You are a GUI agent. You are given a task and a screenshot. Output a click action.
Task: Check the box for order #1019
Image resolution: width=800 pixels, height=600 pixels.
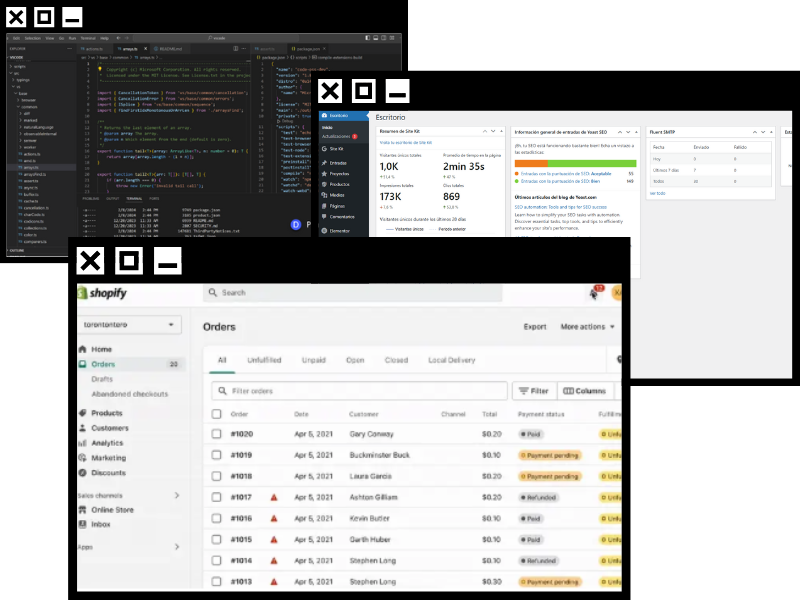point(216,455)
